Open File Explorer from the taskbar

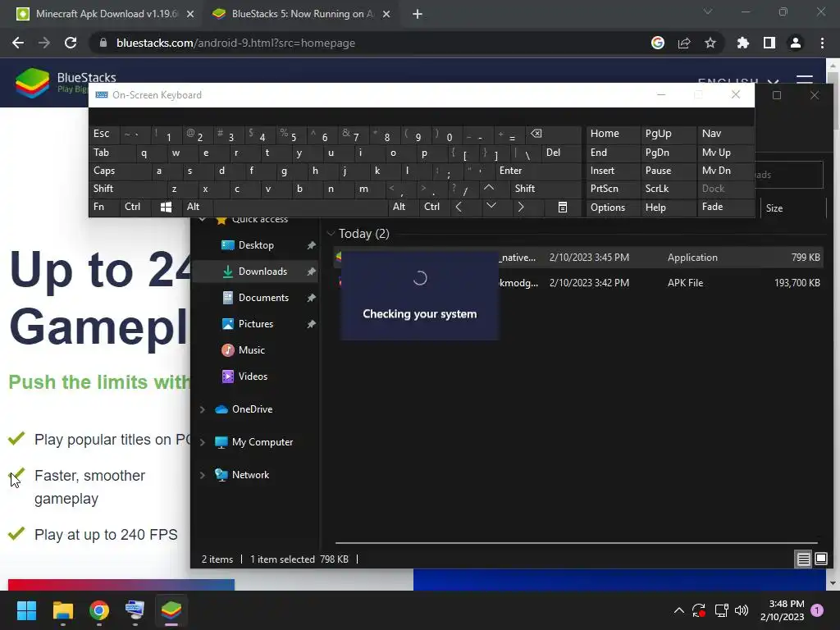tap(62, 610)
